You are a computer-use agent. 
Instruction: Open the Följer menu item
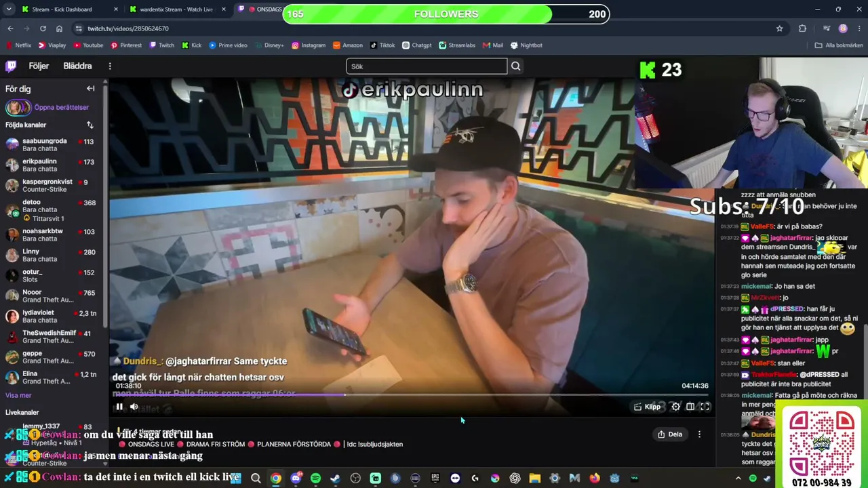pyautogui.click(x=39, y=66)
